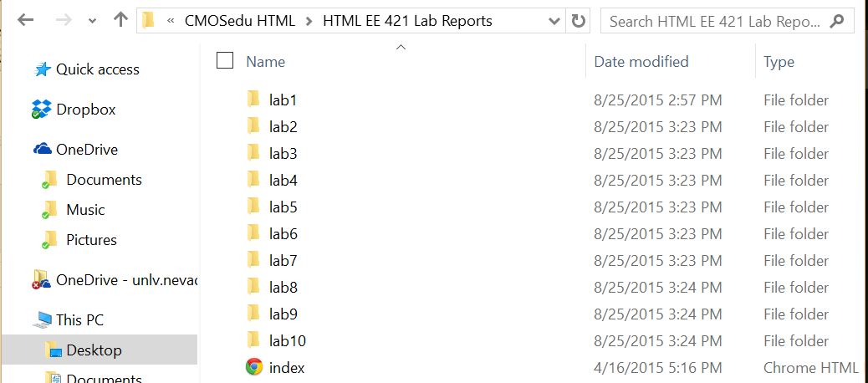
Task: Open Music folder under OneDrive
Action: (x=85, y=210)
